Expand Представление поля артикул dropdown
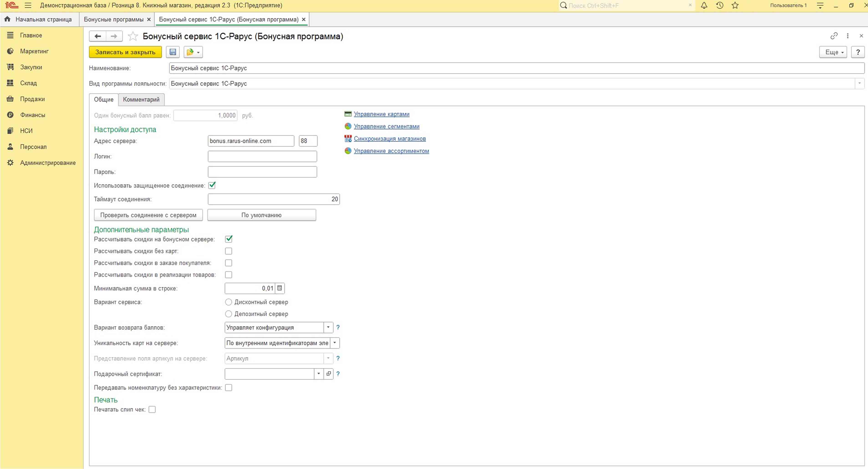The height and width of the screenshot is (469, 868). click(328, 358)
